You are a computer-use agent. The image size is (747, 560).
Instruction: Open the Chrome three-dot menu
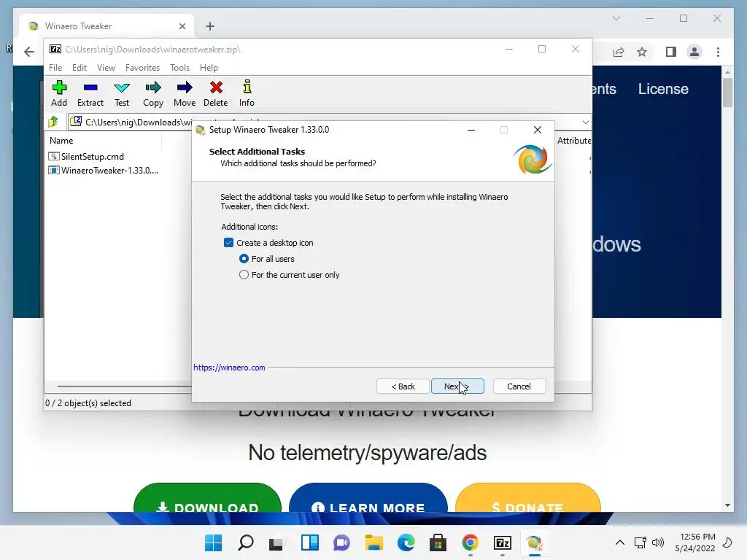point(718,52)
